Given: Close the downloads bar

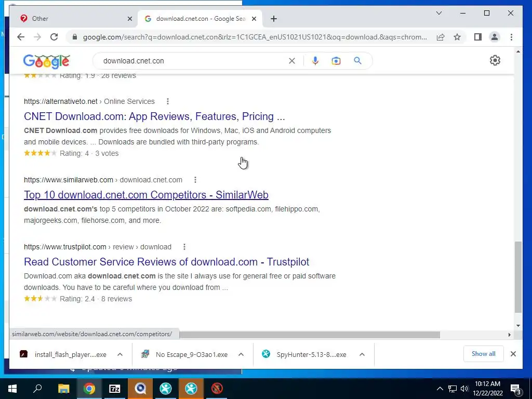Looking at the screenshot, I should click(513, 354).
